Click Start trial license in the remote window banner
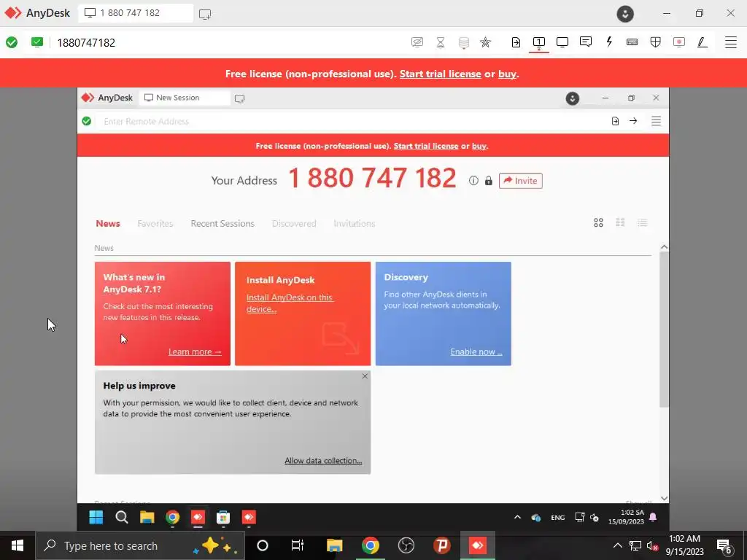Screen dimensions: 747x560 pos(426,146)
